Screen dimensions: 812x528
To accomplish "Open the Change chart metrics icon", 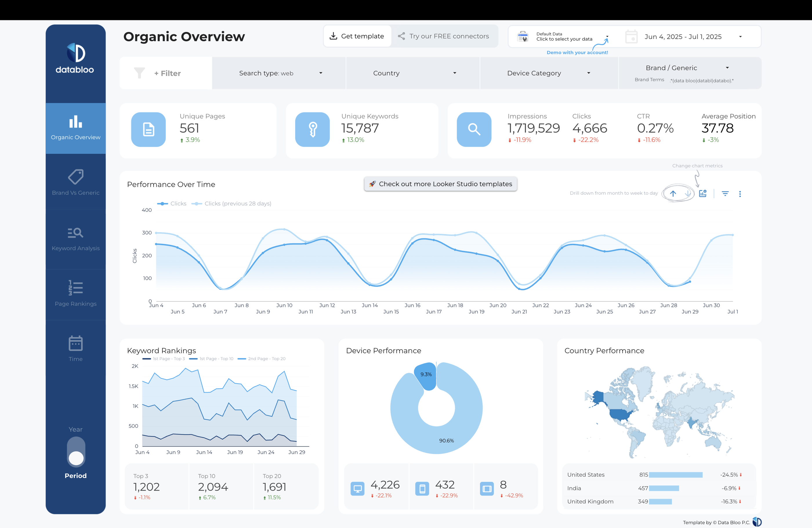I will point(702,193).
